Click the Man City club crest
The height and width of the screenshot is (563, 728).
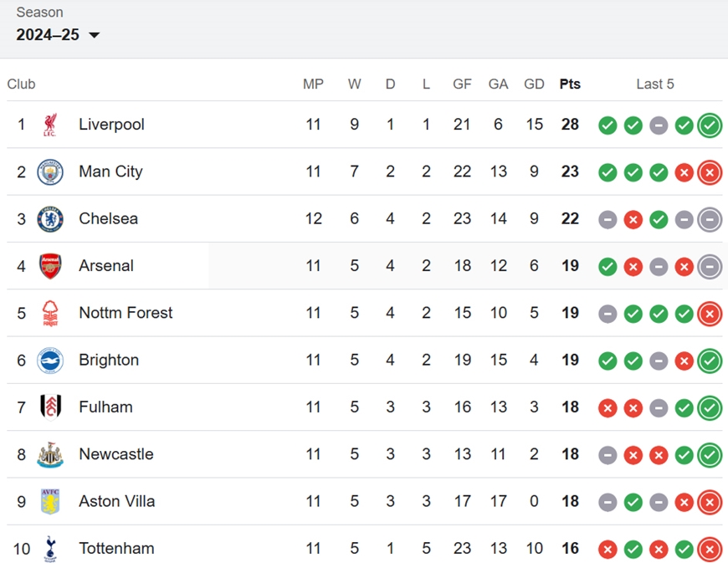(50, 171)
